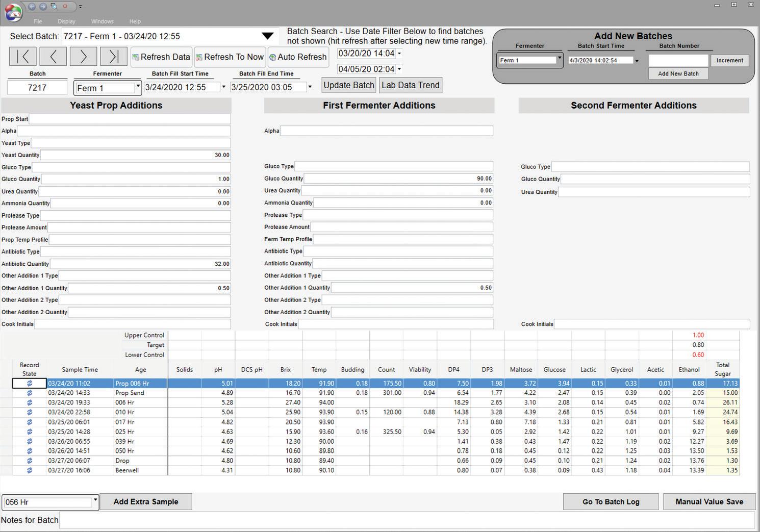Click Antibiotic Quantity field showing 32.00
The width and height of the screenshot is (760, 532).
click(140, 264)
